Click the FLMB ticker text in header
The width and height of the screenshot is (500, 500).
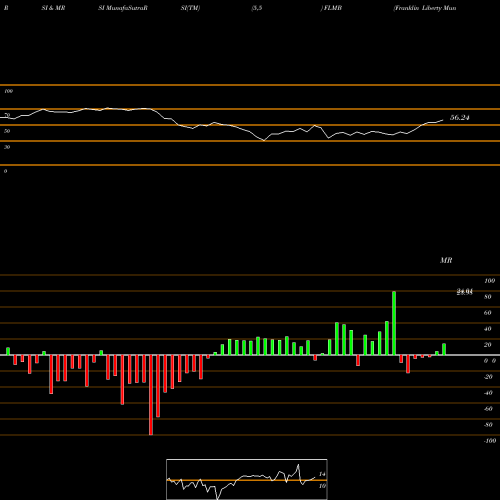(332, 8)
